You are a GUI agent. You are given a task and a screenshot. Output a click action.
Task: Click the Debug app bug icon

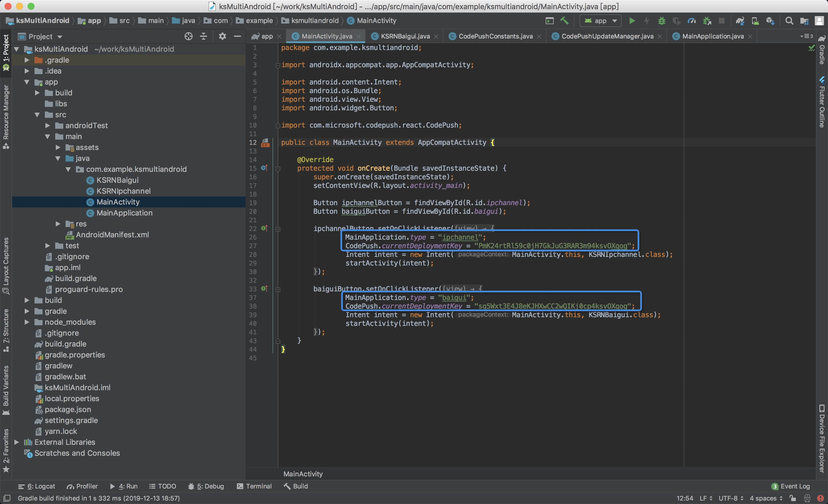661,21
